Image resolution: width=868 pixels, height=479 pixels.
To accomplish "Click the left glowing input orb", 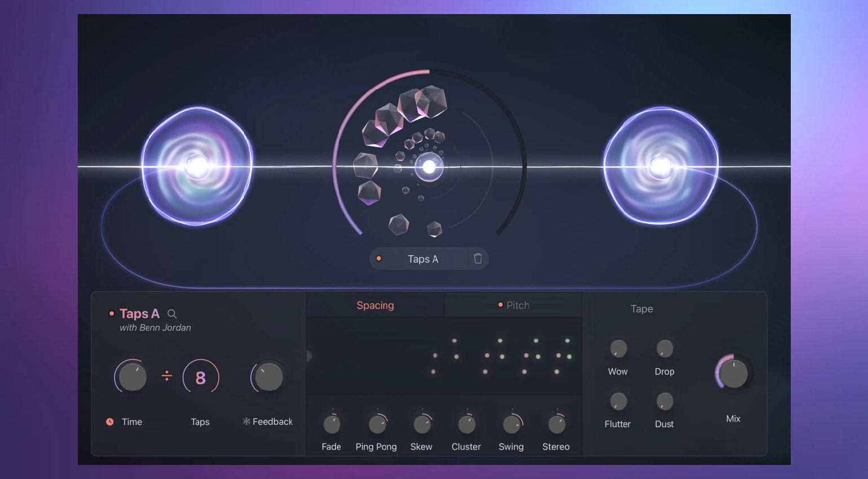I will [197, 166].
